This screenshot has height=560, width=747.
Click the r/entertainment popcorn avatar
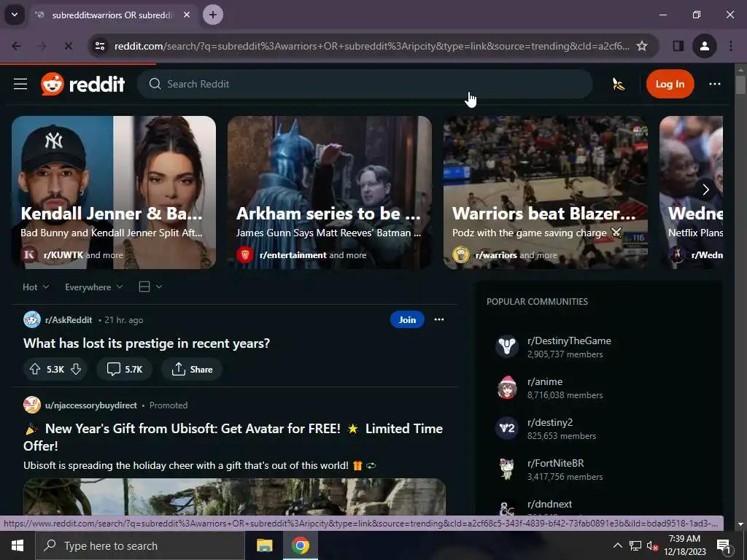245,254
